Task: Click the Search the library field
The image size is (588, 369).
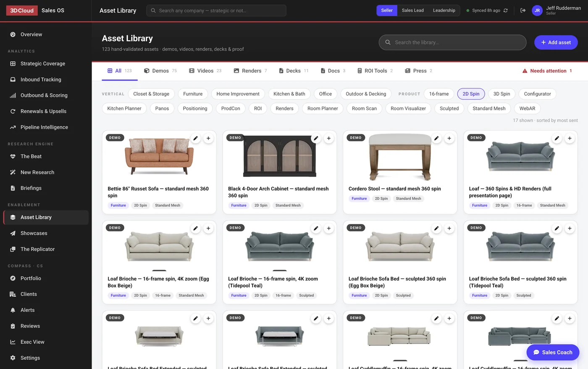Action: (453, 42)
